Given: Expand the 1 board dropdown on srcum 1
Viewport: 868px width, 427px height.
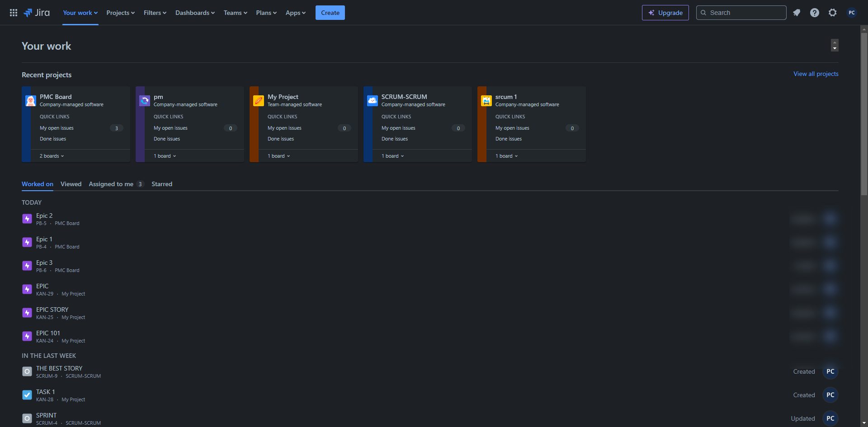Looking at the screenshot, I should point(507,156).
